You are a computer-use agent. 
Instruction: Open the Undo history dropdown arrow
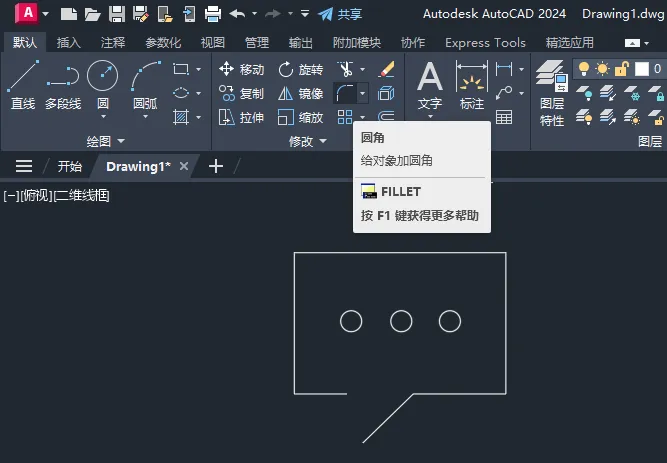254,14
